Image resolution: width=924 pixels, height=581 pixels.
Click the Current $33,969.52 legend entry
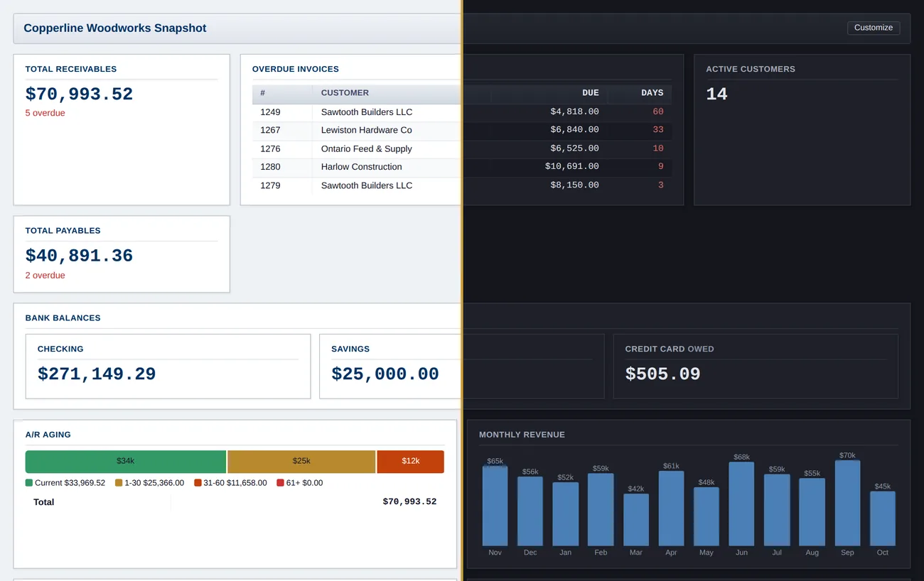[65, 483]
